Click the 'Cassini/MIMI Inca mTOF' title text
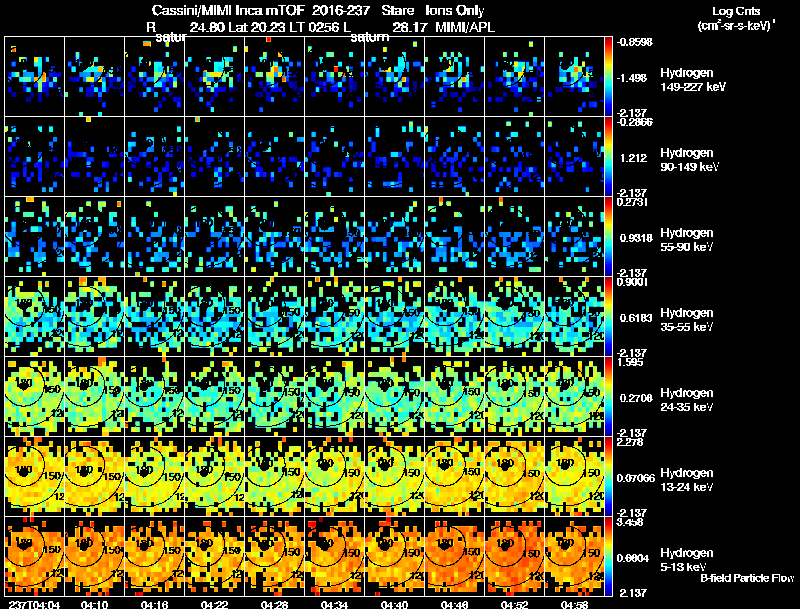The width and height of the screenshot is (800, 609). [x=228, y=10]
